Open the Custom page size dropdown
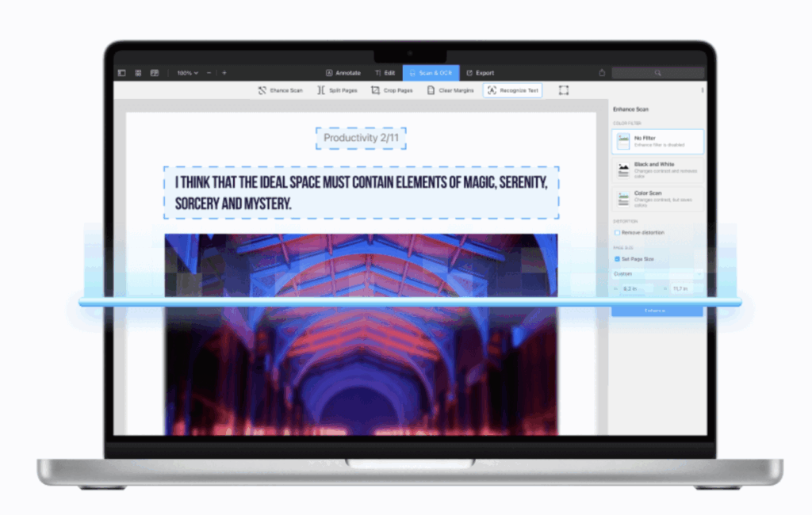Viewport: 812px width, 515px height. coord(657,274)
